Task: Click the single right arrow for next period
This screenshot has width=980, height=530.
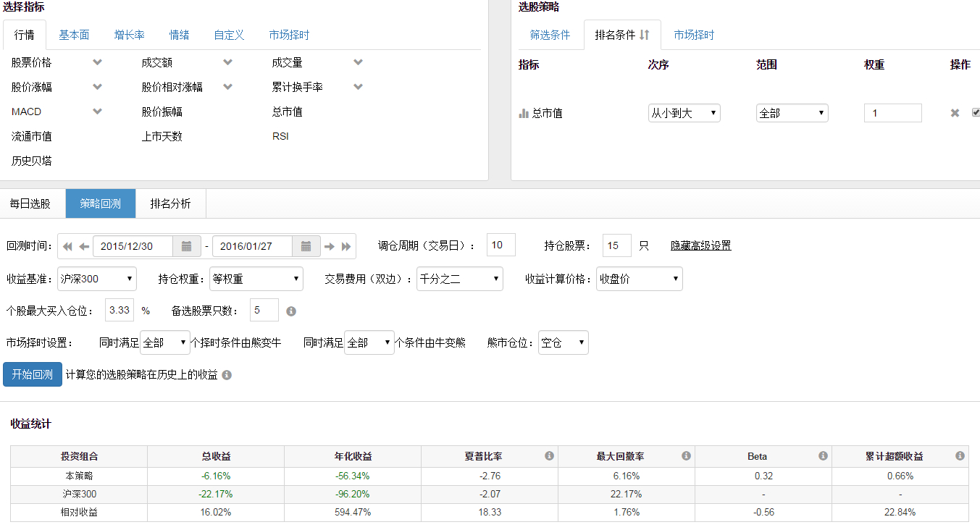Action: tap(330, 246)
